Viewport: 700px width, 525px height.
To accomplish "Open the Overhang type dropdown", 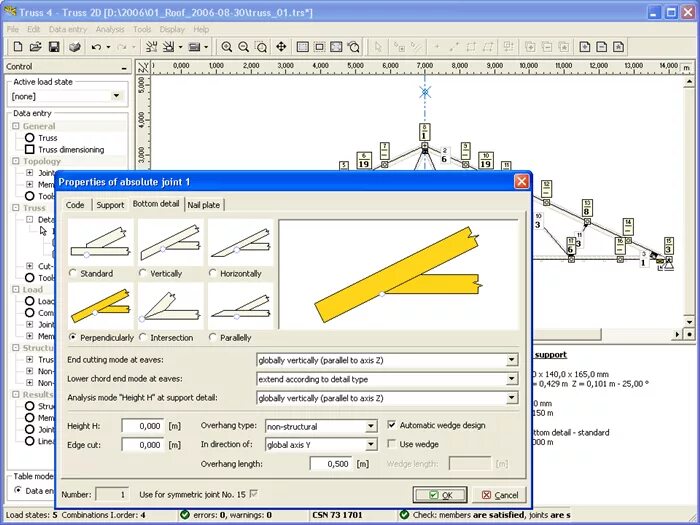I will click(371, 426).
